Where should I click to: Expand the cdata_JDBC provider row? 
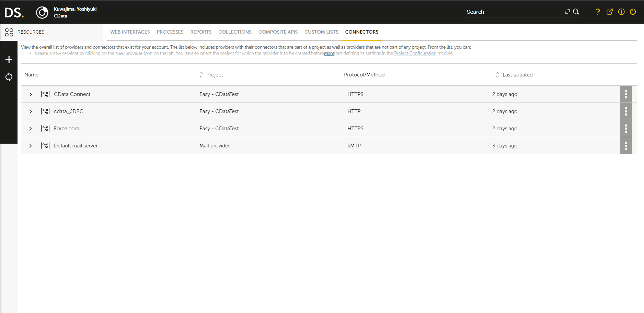[31, 111]
